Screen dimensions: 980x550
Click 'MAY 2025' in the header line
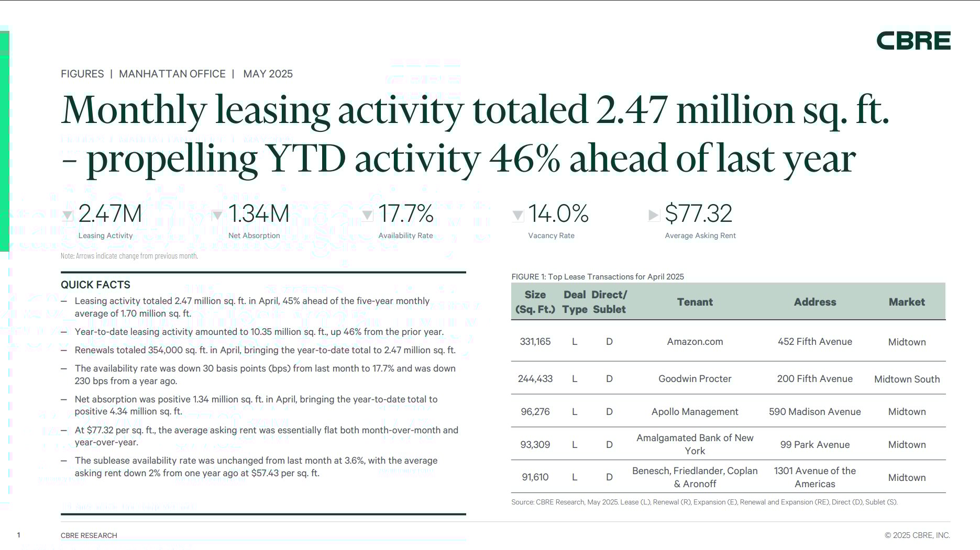coord(268,74)
